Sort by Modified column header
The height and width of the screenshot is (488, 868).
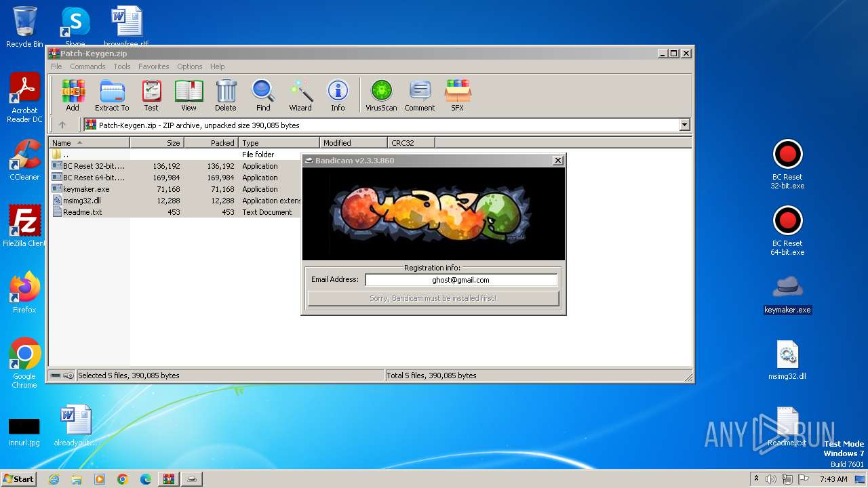[x=353, y=143]
